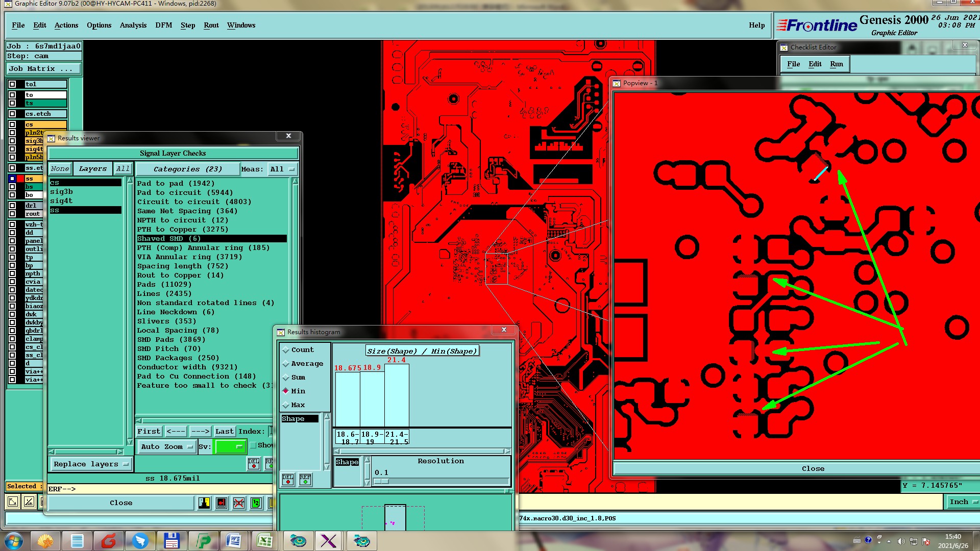This screenshot has width=980, height=551.
Task: Open the Excel icon in the taskbar
Action: (x=264, y=541)
